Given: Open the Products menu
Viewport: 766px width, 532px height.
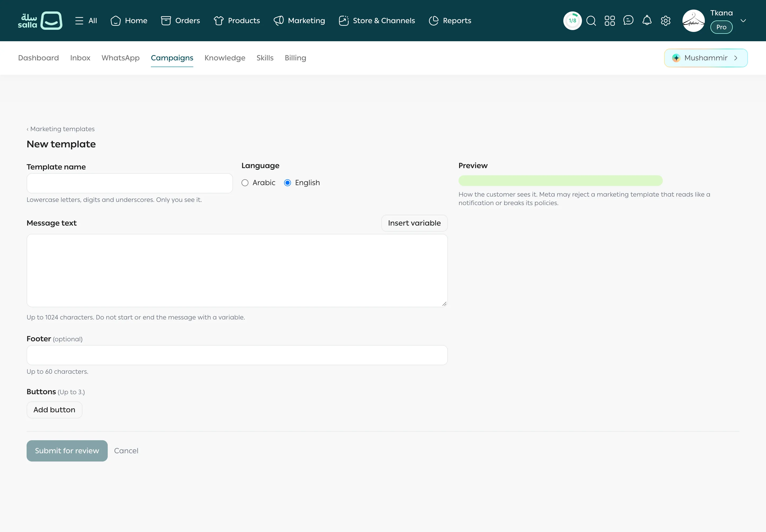Looking at the screenshot, I should pos(237,21).
